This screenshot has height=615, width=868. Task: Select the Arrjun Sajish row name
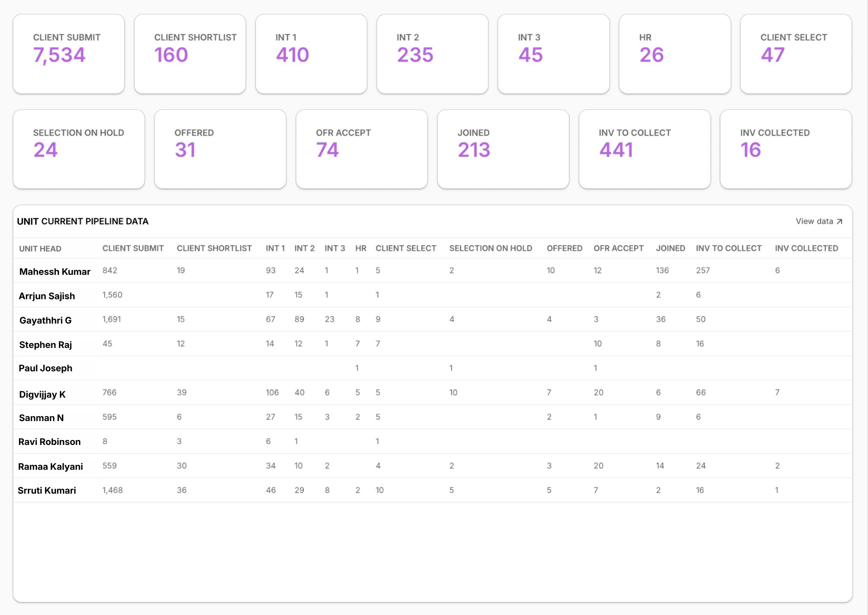(x=47, y=296)
